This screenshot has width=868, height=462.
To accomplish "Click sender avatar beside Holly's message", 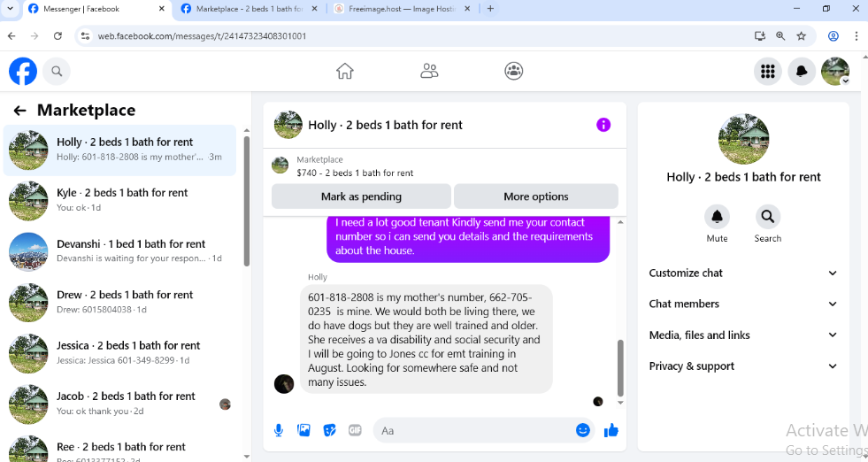I will [x=284, y=383].
